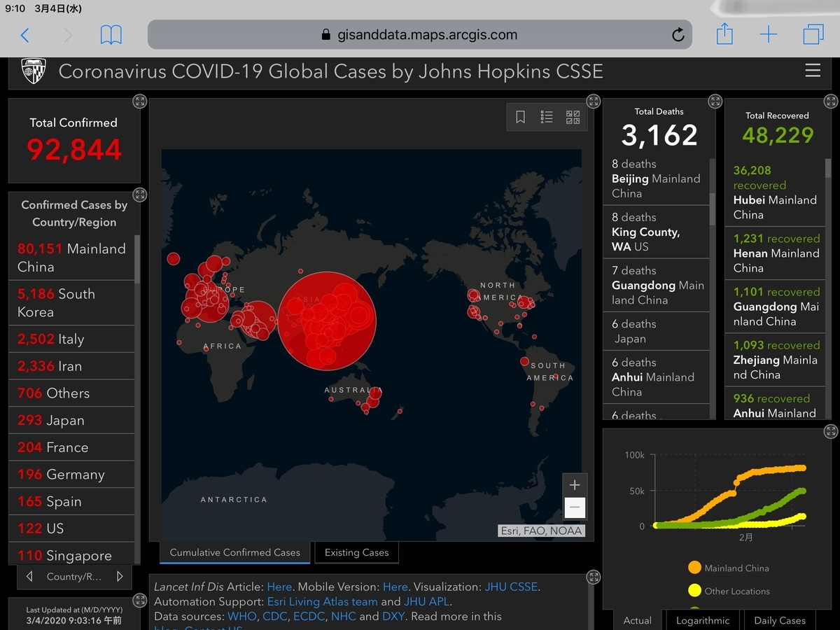Viewport: 840px width, 630px height.
Task: Go back in Safari
Action: [x=25, y=35]
